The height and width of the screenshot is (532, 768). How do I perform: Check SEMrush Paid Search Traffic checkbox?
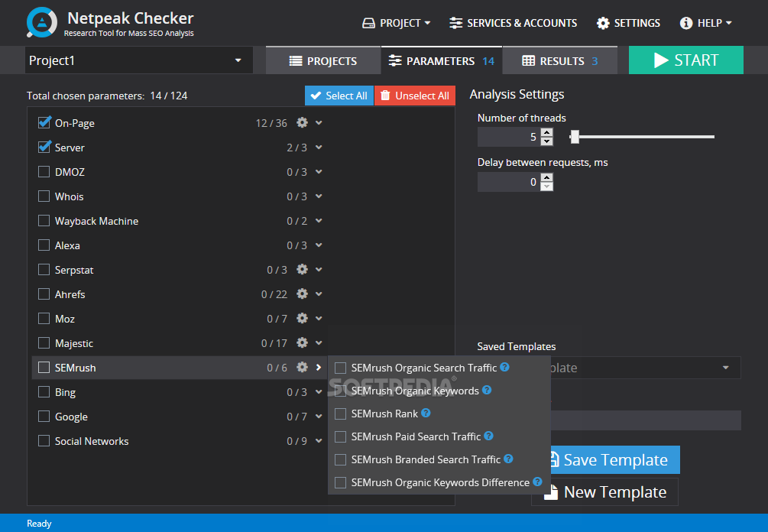tap(340, 437)
